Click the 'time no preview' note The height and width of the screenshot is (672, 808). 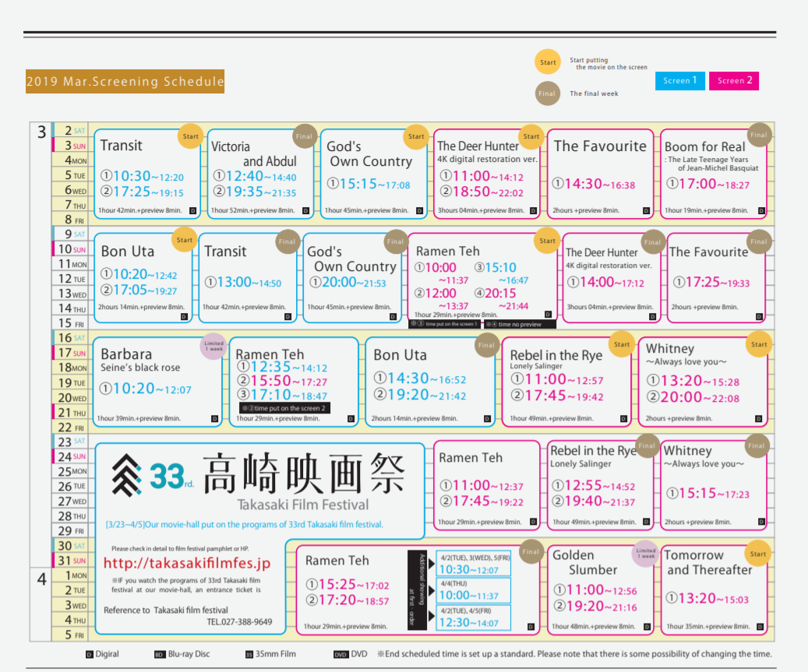(x=520, y=325)
